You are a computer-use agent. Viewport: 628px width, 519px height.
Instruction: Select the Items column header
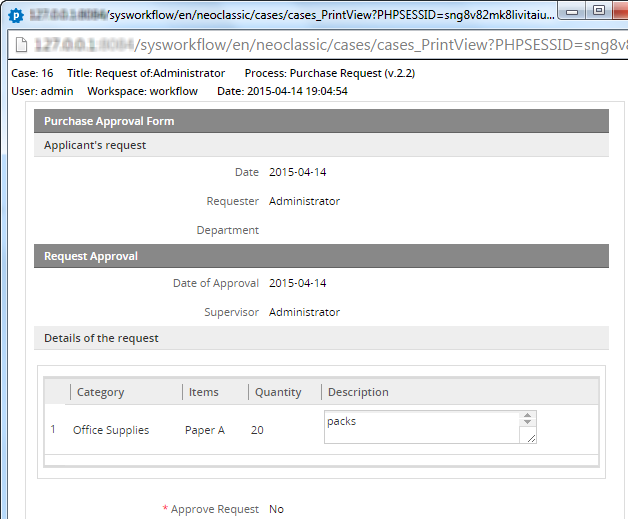[204, 392]
